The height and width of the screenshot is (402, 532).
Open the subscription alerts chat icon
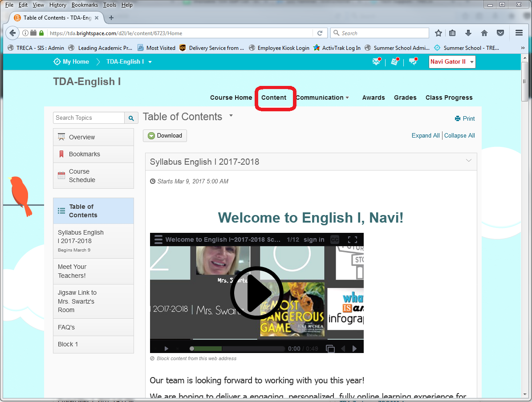(x=413, y=61)
